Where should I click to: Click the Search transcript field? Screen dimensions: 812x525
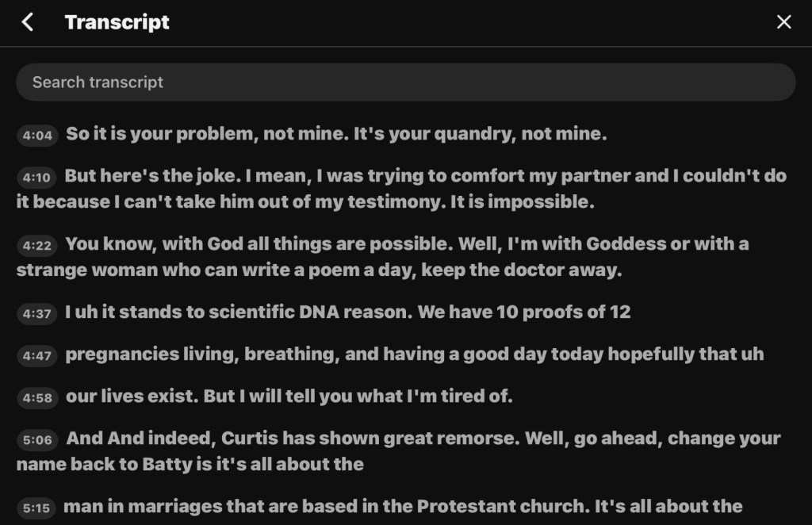405,82
